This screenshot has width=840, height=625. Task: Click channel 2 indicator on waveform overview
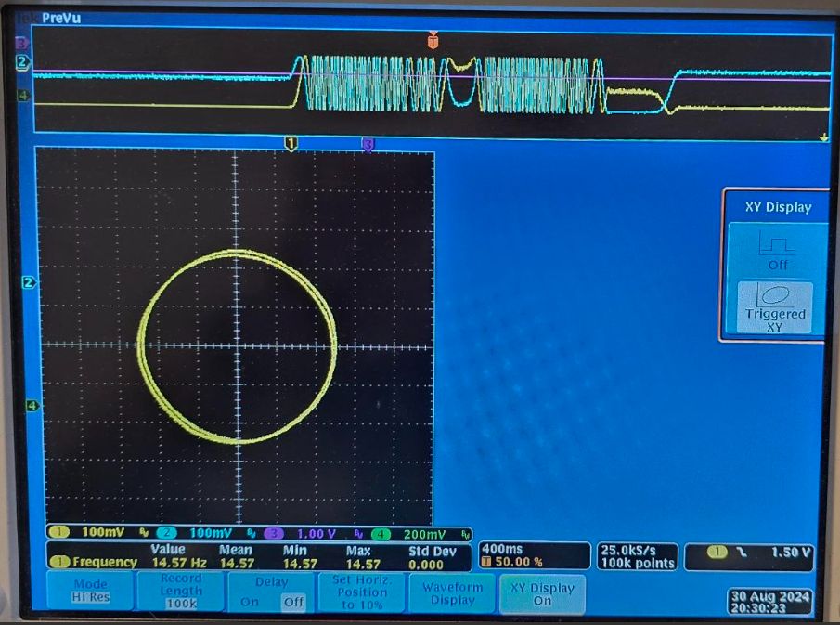[x=22, y=62]
